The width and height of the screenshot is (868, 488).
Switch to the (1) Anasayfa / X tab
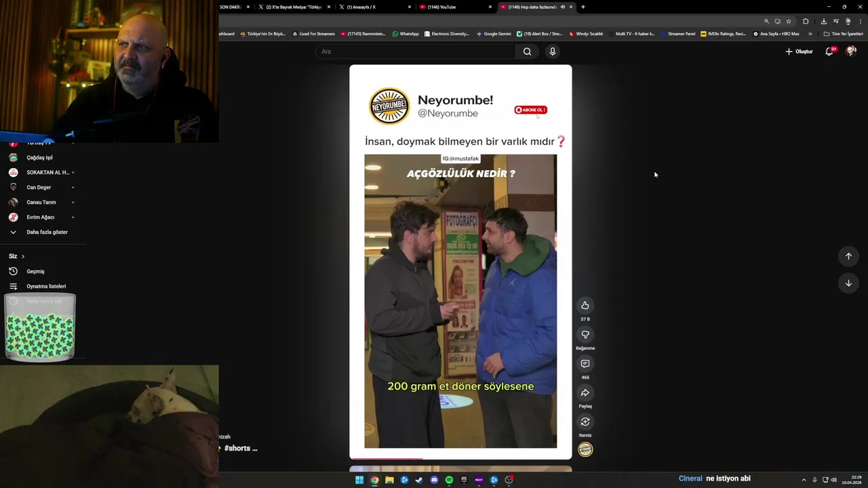(x=375, y=7)
